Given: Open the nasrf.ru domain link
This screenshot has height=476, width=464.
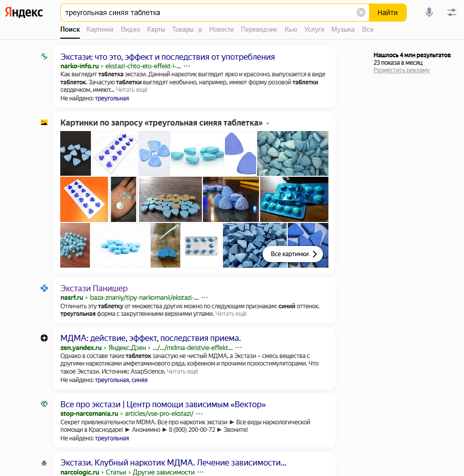Looking at the screenshot, I should (x=72, y=297).
